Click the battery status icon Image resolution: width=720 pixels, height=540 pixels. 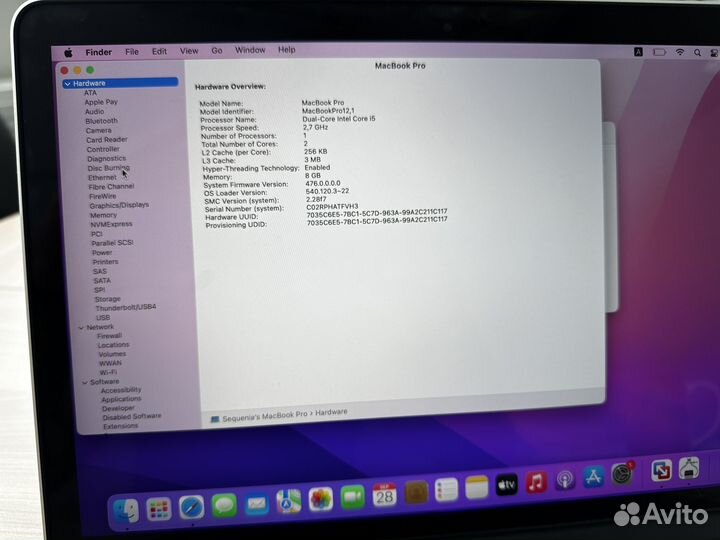point(659,52)
